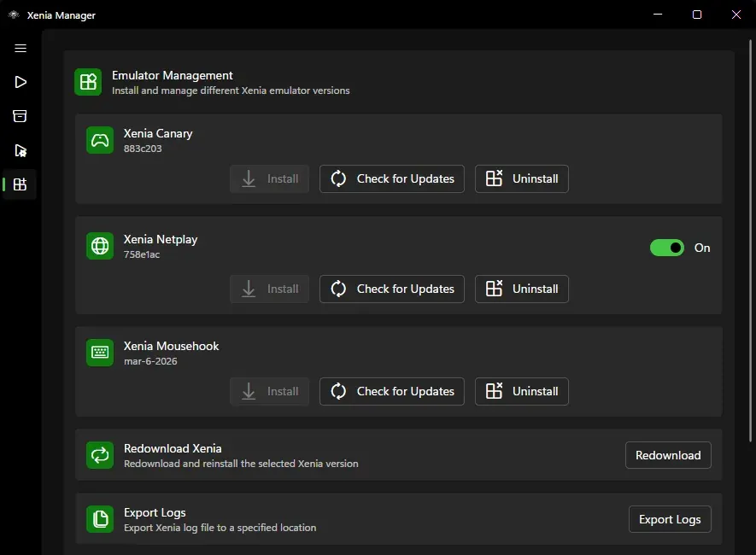This screenshot has height=555, width=756.
Task: Click the Emulator Management heading
Action: 172,76
